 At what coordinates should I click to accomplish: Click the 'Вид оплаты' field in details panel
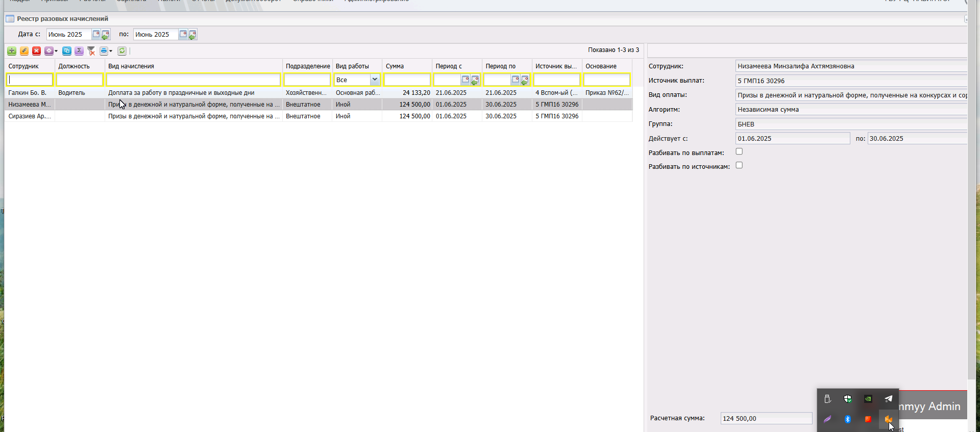[851, 95]
